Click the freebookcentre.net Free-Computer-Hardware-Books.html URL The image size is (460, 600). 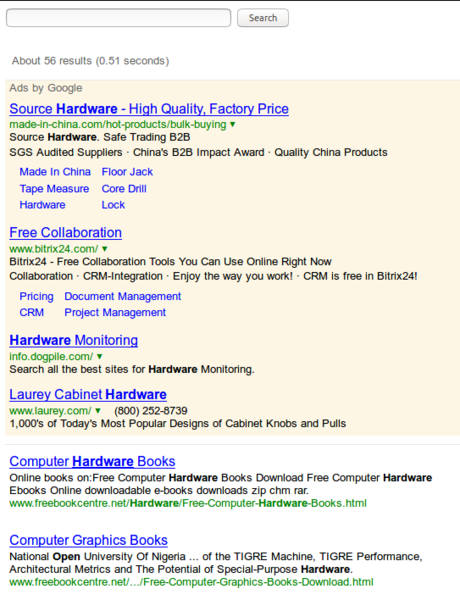pos(188,503)
